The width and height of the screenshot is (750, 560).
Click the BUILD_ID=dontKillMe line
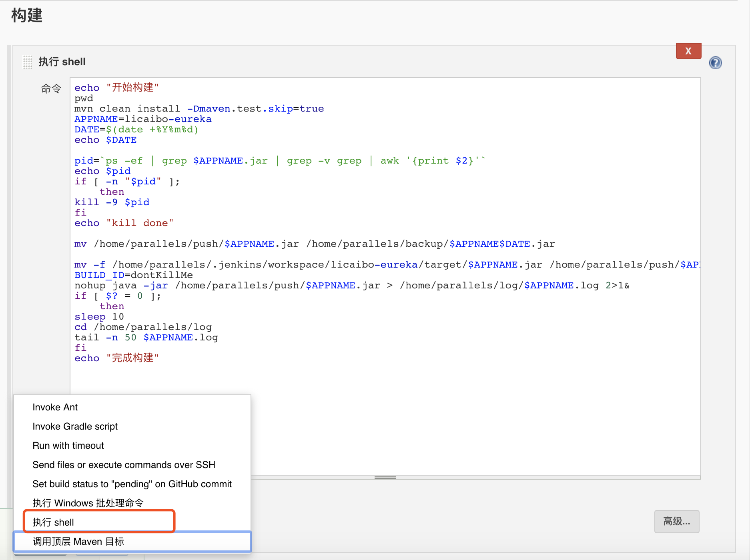pos(134,275)
